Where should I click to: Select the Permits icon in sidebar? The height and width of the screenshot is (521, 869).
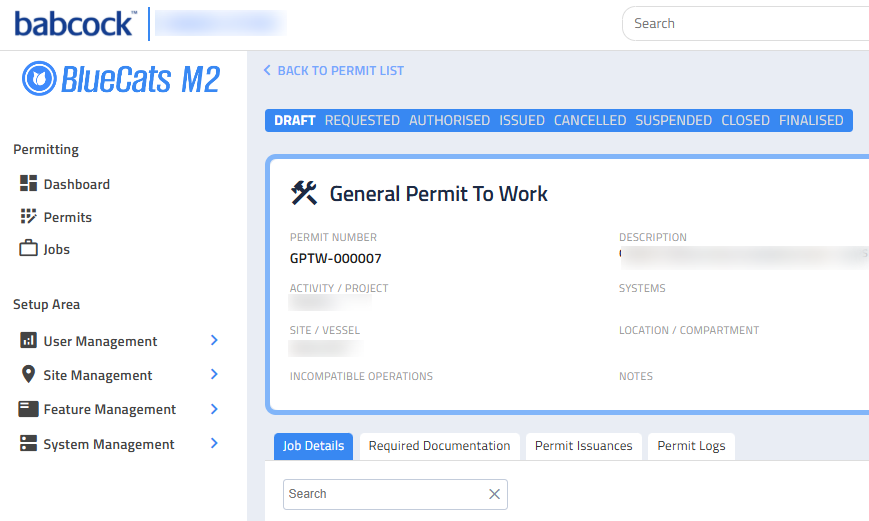tap(28, 216)
